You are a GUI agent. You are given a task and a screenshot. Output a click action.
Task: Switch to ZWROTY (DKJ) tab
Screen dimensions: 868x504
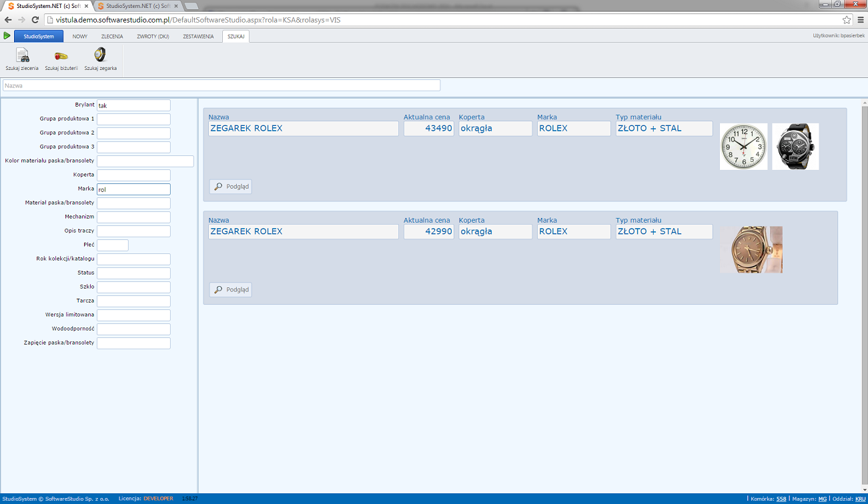153,37
